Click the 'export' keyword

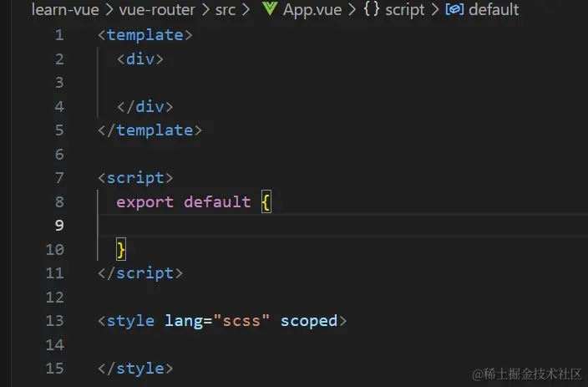tap(145, 202)
